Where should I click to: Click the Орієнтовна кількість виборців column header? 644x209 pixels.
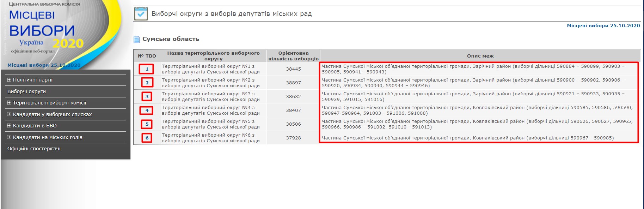click(293, 56)
